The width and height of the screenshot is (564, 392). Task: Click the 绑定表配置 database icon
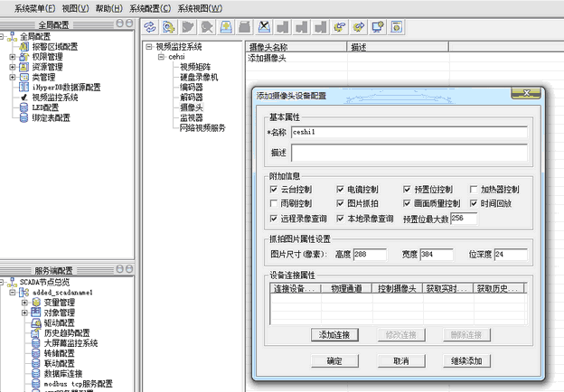(x=23, y=117)
